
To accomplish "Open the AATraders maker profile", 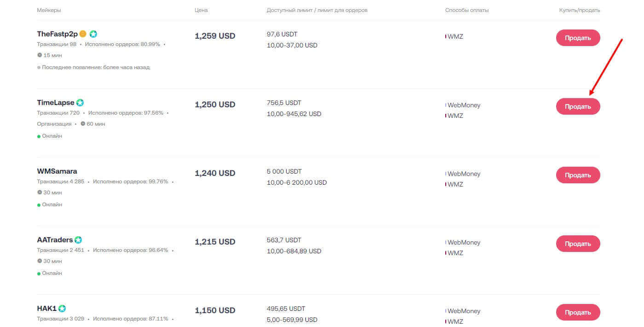I will click(55, 240).
